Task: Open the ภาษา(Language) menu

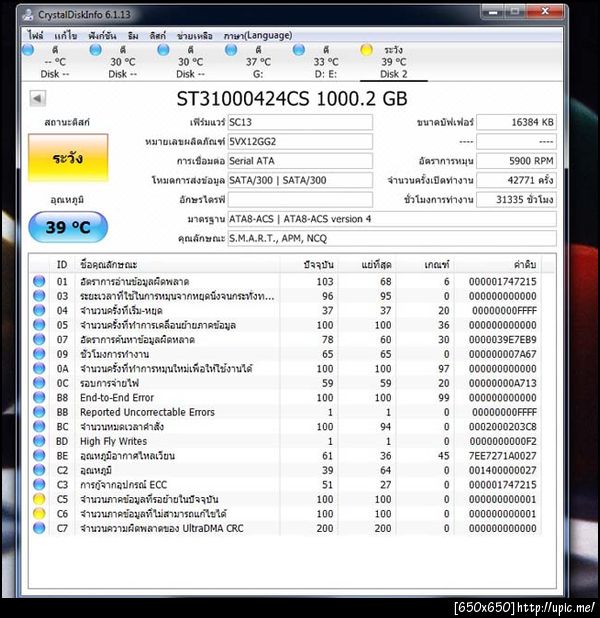Action: 258,35
